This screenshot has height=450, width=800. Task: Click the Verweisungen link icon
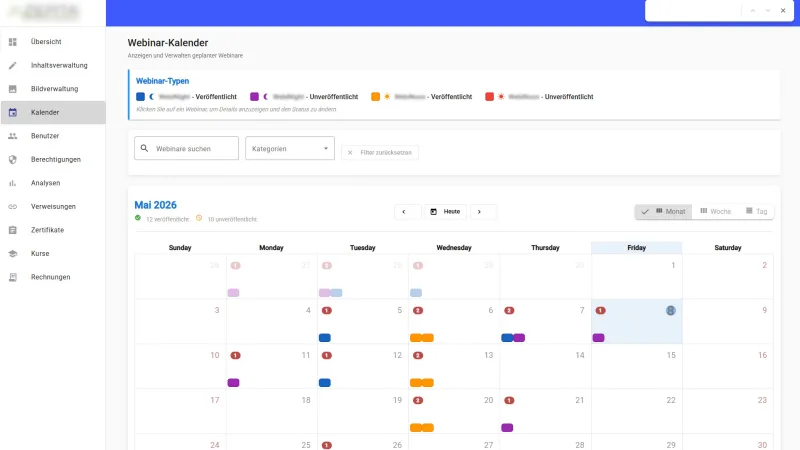tap(13, 206)
